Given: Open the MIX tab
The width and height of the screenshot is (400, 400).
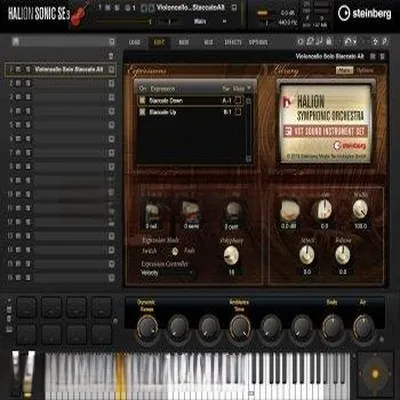Looking at the screenshot, I should click(x=208, y=42).
